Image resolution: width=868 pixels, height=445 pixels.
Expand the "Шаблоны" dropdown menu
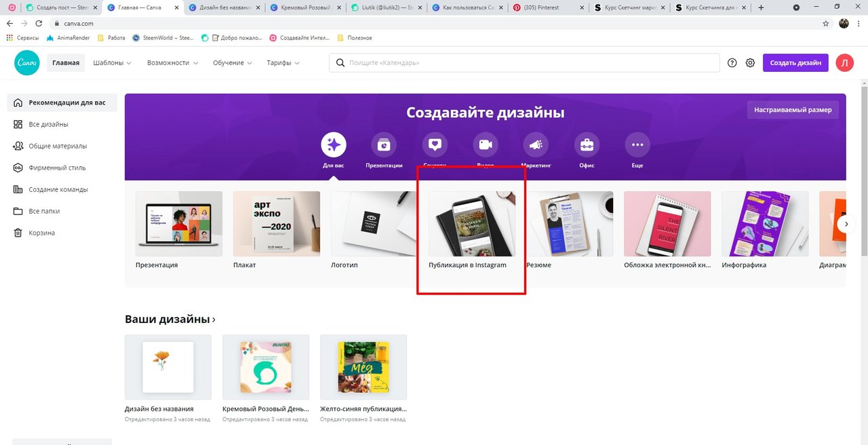coord(113,62)
